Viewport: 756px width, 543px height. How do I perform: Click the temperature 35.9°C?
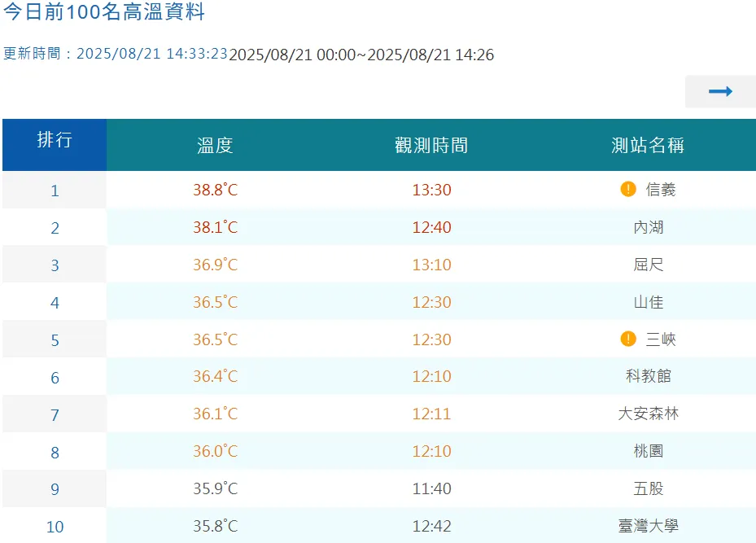point(215,488)
